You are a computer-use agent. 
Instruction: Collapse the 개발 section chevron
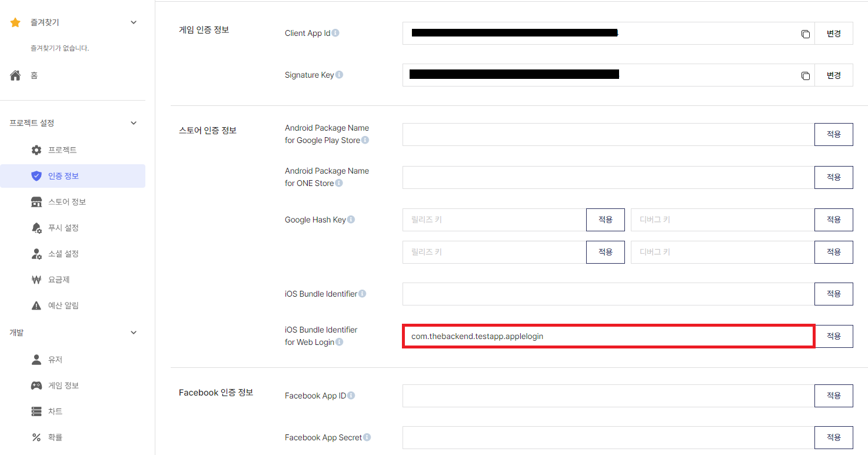tap(134, 333)
